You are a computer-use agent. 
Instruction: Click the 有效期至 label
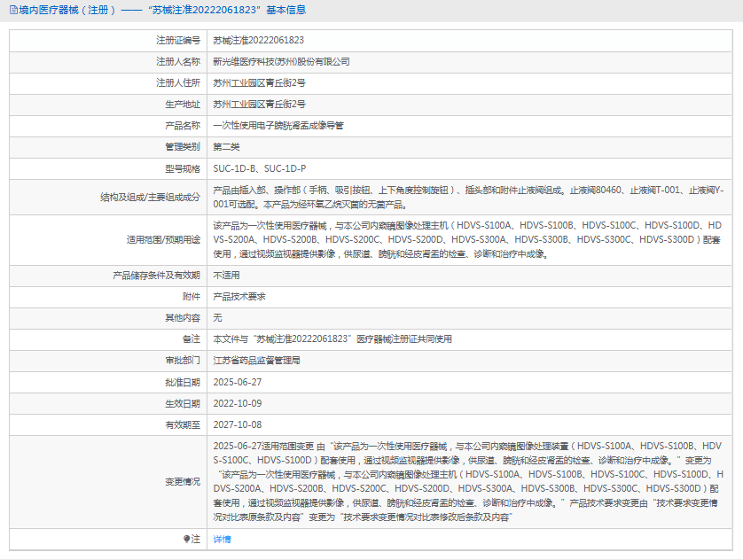(x=183, y=424)
